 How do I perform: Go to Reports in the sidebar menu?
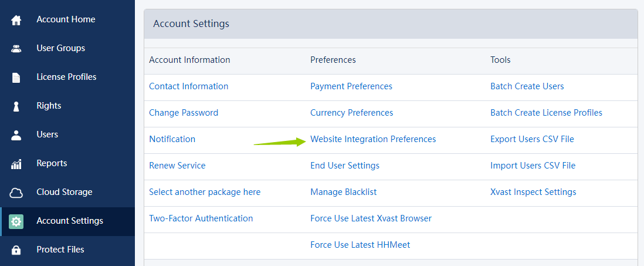(52, 163)
